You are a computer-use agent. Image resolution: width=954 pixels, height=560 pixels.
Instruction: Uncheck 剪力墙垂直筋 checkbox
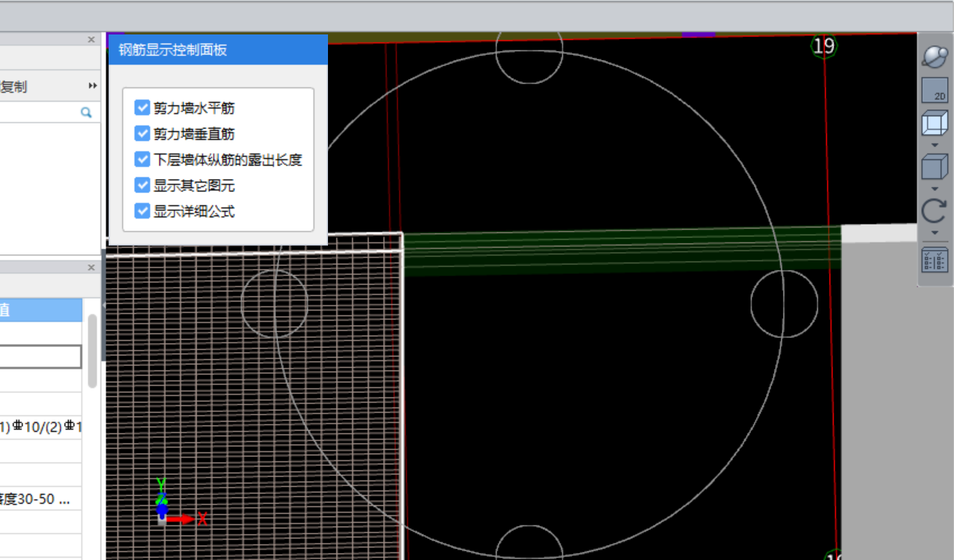click(x=142, y=133)
